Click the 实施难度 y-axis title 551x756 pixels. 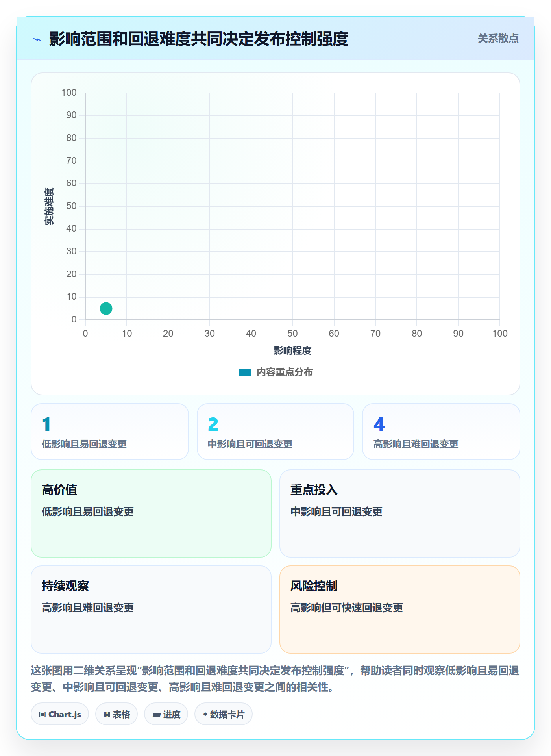(49, 206)
